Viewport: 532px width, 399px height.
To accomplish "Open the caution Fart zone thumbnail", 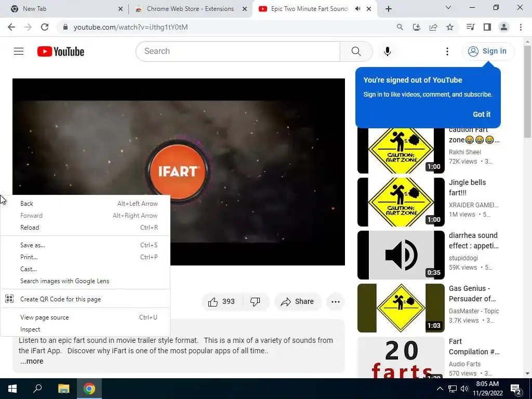I will tap(401, 151).
